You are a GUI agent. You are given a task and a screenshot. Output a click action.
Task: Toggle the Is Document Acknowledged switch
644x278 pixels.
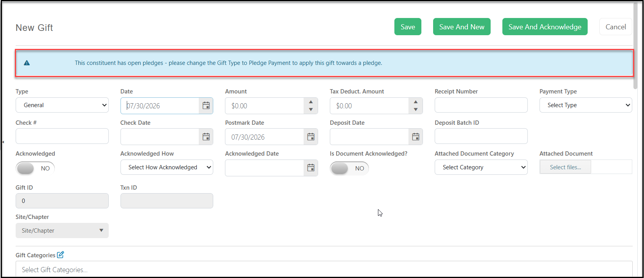tap(349, 168)
